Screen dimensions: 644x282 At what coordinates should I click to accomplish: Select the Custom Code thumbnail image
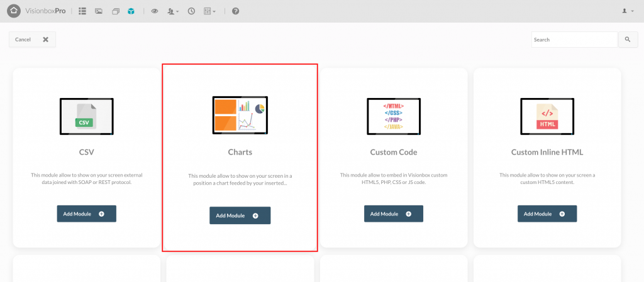[394, 116]
